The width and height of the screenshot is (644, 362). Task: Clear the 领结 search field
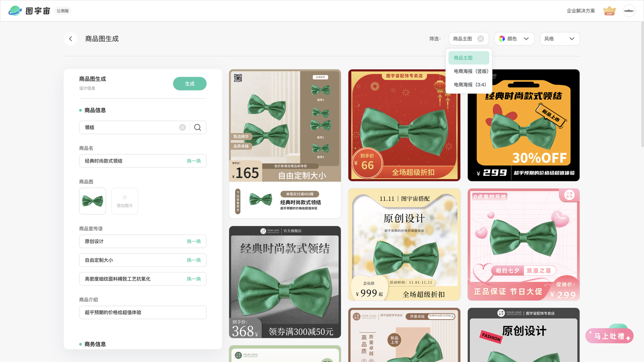182,127
